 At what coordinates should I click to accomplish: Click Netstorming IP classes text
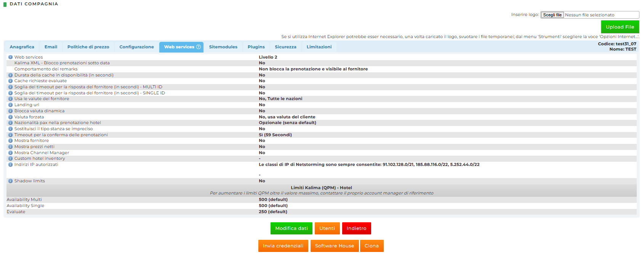[x=369, y=164]
